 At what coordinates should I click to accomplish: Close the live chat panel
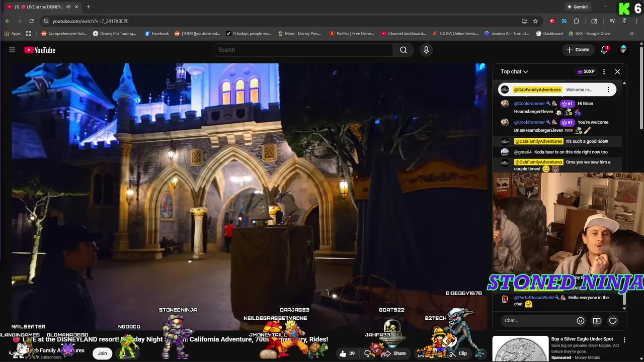click(617, 71)
